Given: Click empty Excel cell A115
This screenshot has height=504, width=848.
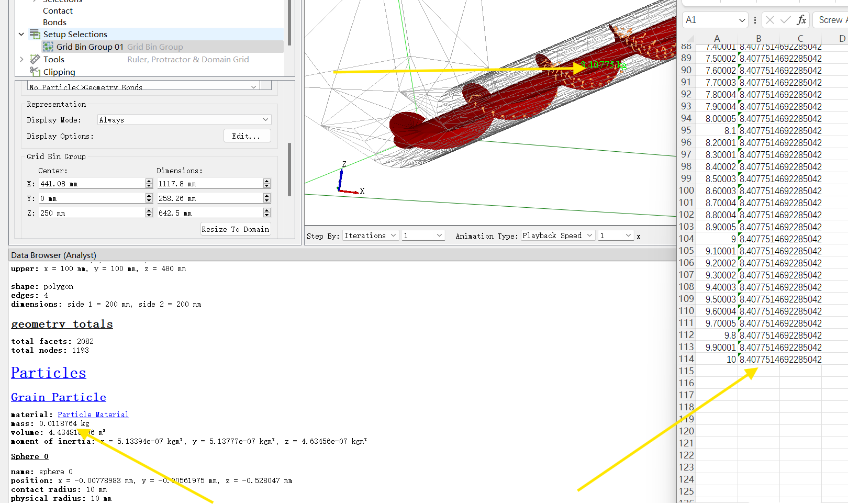Looking at the screenshot, I should (717, 372).
